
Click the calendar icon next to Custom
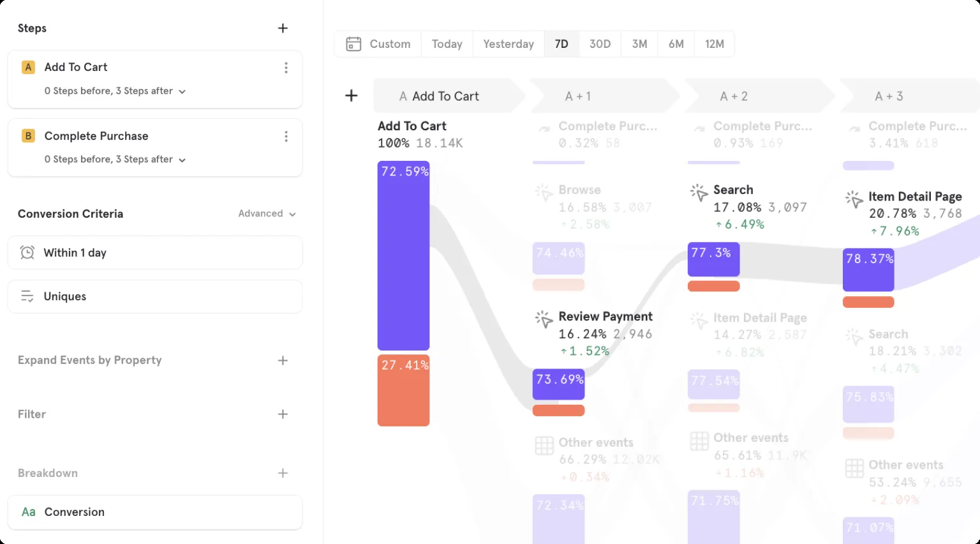[x=353, y=44]
